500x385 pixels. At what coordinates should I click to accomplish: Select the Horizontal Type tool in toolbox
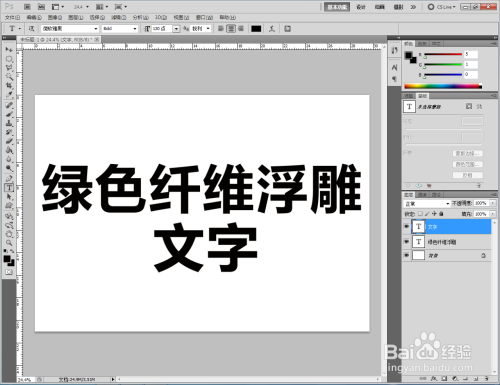pyautogui.click(x=9, y=188)
